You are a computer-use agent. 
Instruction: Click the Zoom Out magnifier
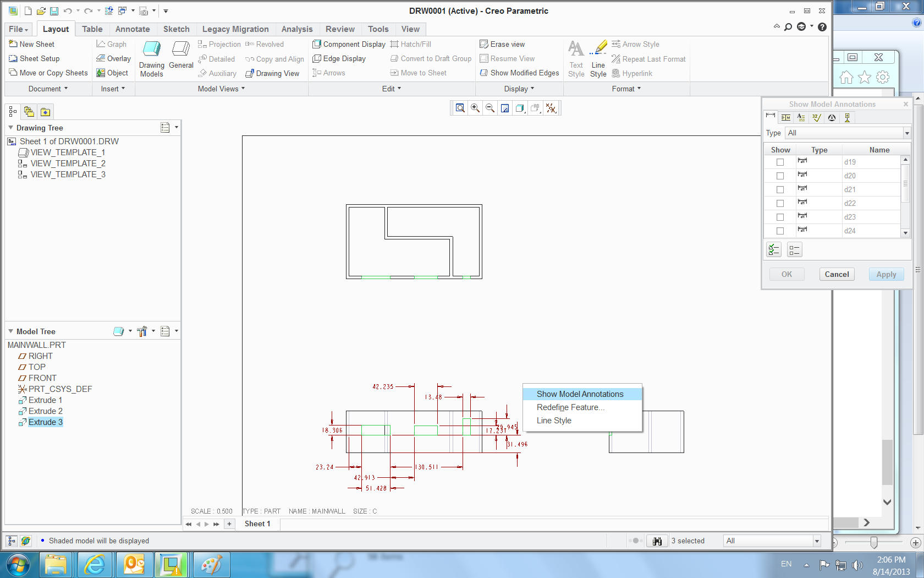pyautogui.click(x=490, y=108)
